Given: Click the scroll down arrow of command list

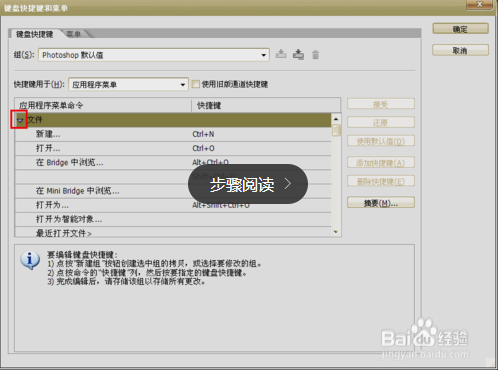Looking at the screenshot, I should (x=336, y=232).
